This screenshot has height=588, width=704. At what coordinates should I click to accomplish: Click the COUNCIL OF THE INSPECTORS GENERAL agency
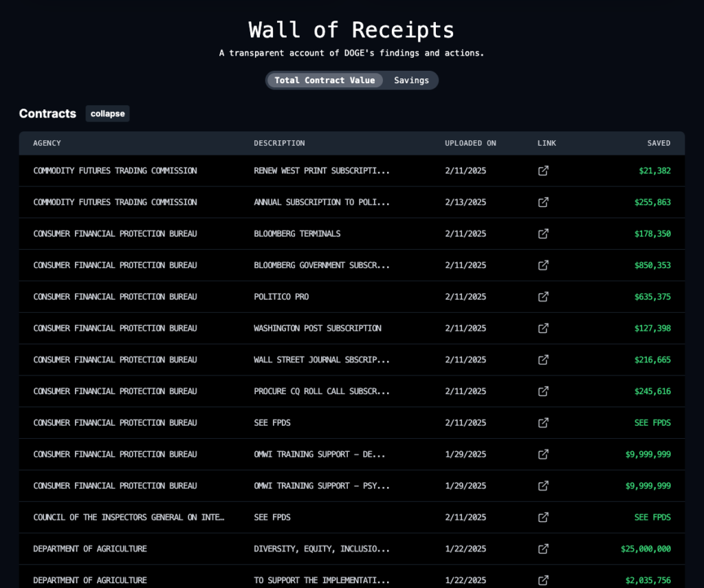[x=129, y=517]
